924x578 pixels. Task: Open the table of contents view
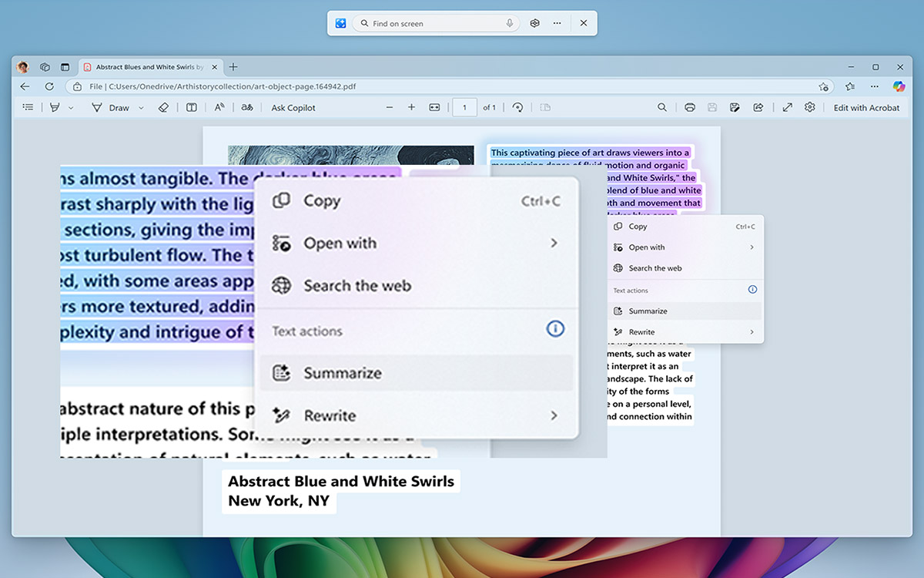coord(28,107)
